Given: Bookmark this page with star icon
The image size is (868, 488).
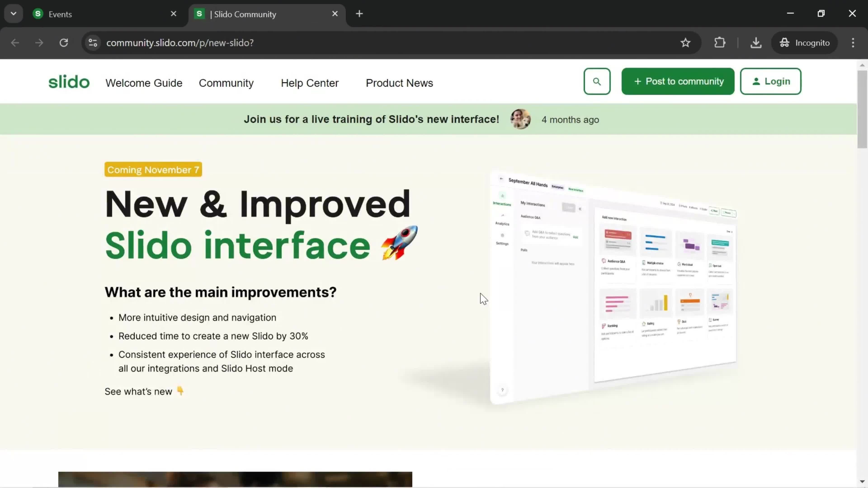Looking at the screenshot, I should pyautogui.click(x=685, y=43).
